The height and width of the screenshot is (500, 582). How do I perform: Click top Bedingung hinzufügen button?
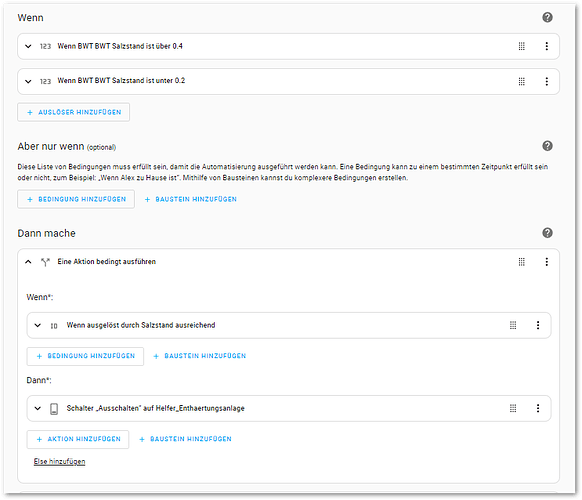click(76, 199)
